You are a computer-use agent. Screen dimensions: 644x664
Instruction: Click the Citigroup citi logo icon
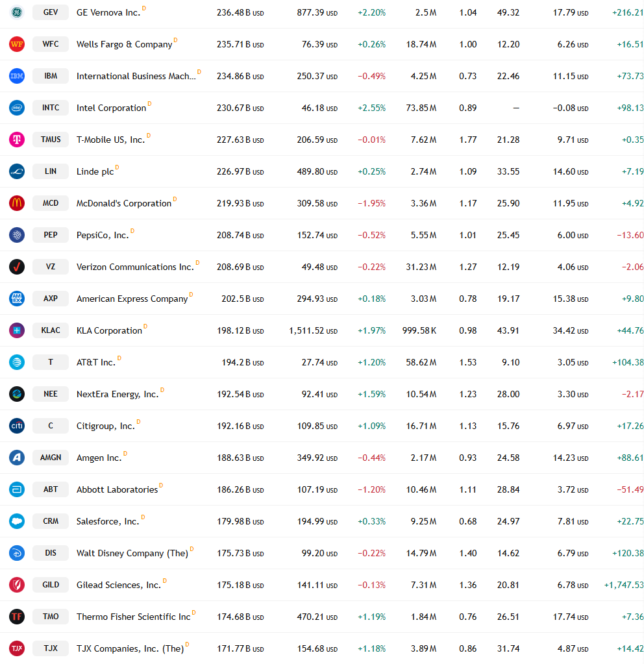tap(17, 425)
